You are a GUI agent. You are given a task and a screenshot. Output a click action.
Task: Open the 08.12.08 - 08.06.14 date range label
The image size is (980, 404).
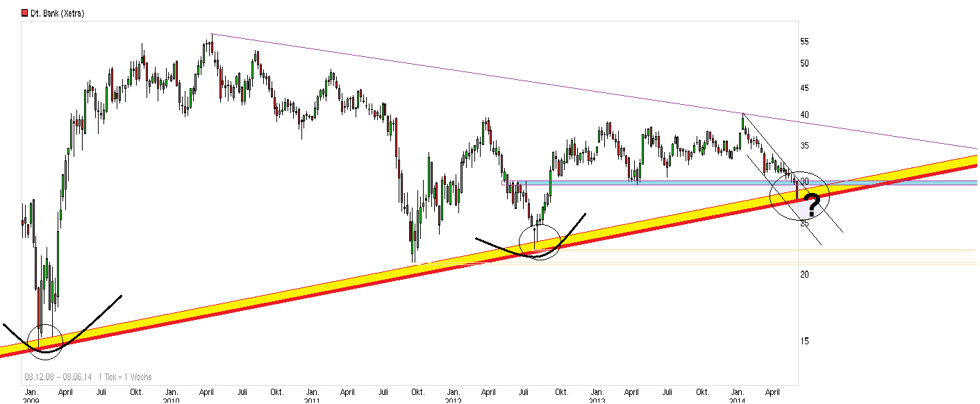click(58, 376)
